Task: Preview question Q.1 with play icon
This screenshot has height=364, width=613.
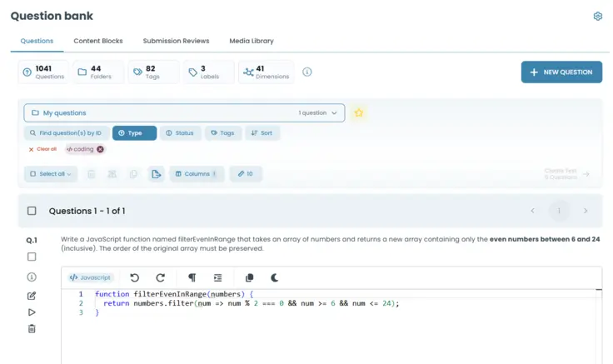Action: [x=32, y=312]
